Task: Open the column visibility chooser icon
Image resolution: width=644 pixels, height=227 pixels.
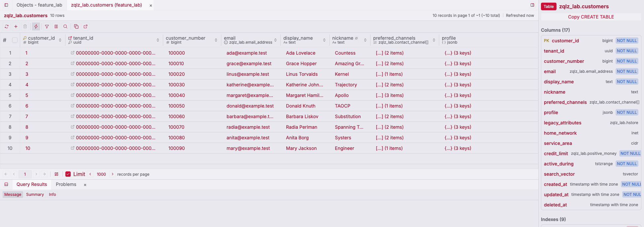Action: 56,26
